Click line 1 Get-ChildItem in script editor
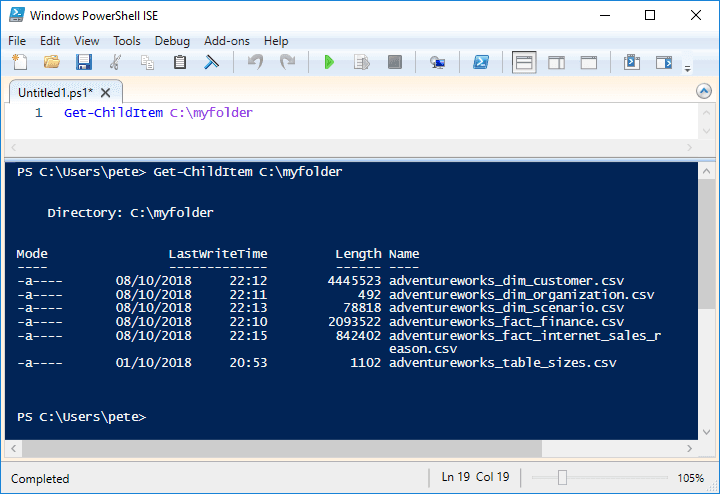 [113, 113]
